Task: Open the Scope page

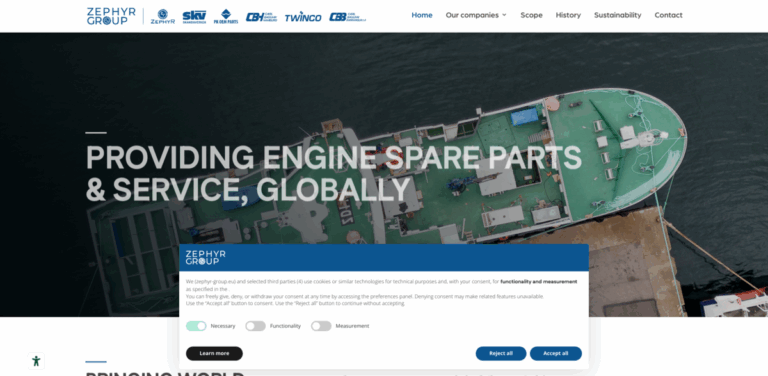Action: click(531, 15)
